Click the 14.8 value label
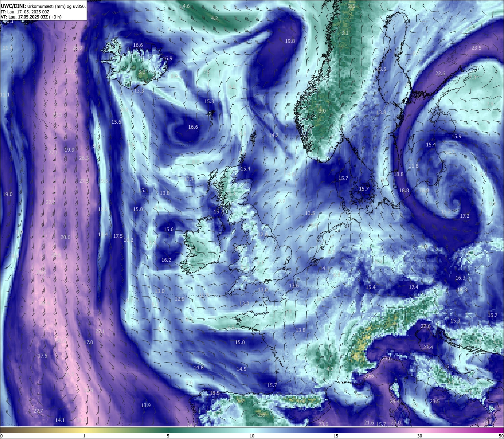The image size is (504, 439). point(198,367)
